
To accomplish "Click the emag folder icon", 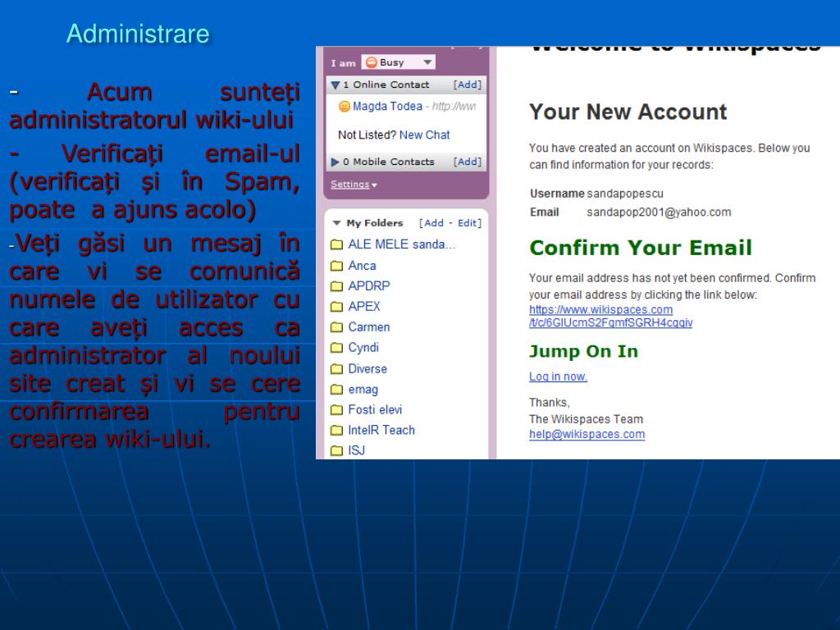I will [336, 390].
